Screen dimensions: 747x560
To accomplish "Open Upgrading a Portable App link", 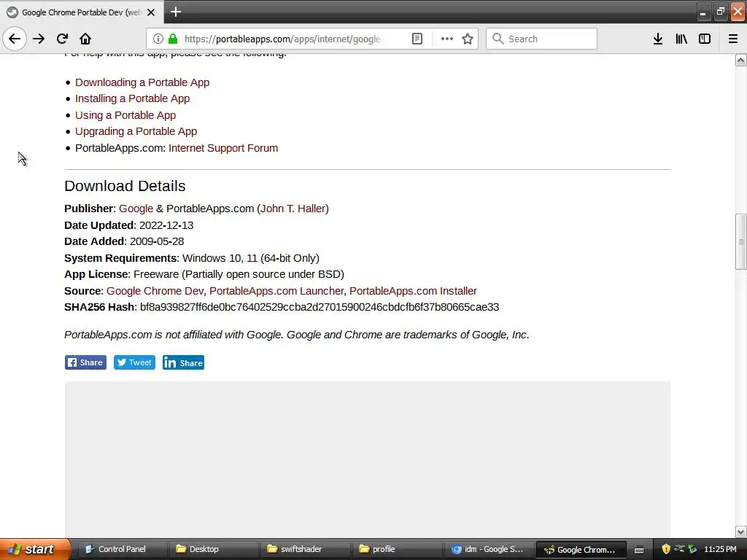I will coord(136,131).
